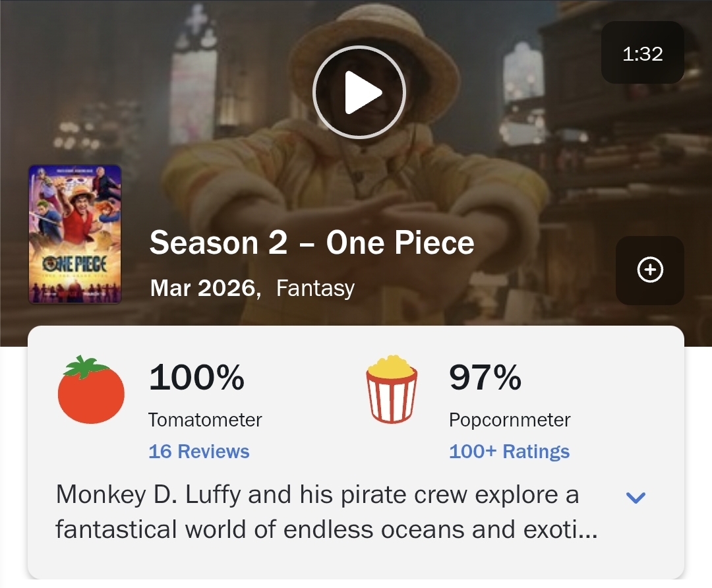
Task: Click the Season 2 – One Piece title
Action: coord(312,243)
